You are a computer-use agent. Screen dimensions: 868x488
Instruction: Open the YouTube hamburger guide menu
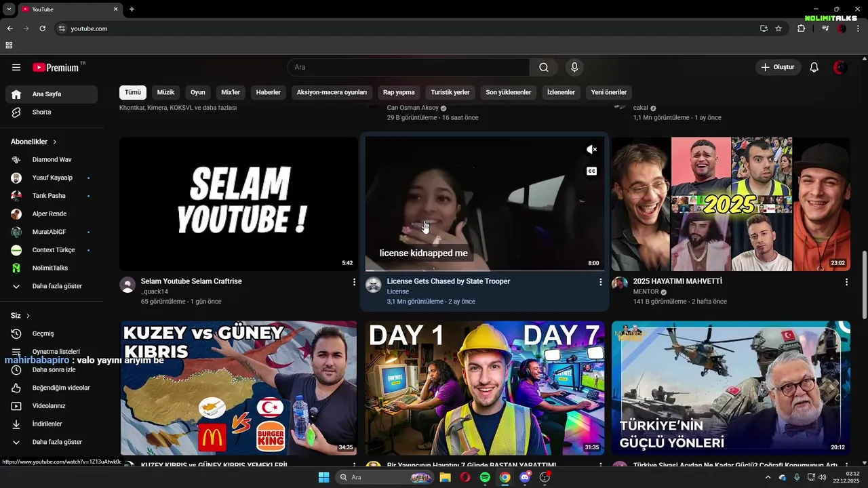click(x=16, y=67)
